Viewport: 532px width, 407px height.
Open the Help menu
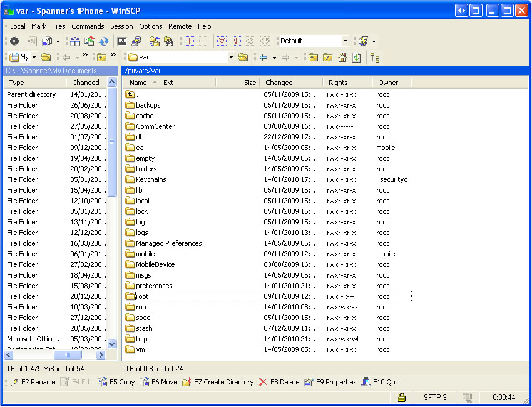(x=204, y=26)
